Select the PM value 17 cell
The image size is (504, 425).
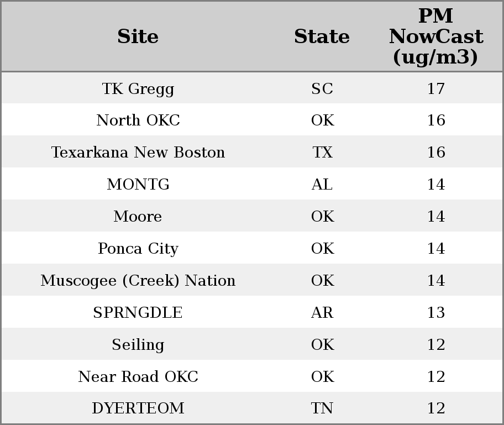435,88
